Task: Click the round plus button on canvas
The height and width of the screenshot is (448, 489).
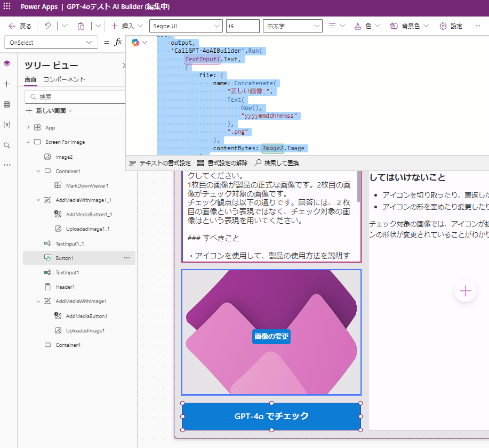Action: (x=466, y=291)
